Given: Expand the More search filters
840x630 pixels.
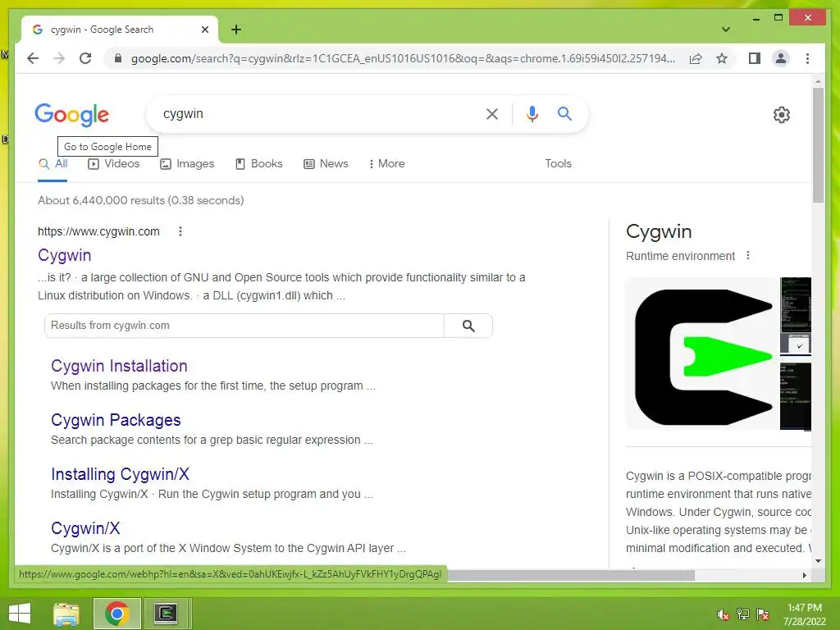Looking at the screenshot, I should [387, 164].
